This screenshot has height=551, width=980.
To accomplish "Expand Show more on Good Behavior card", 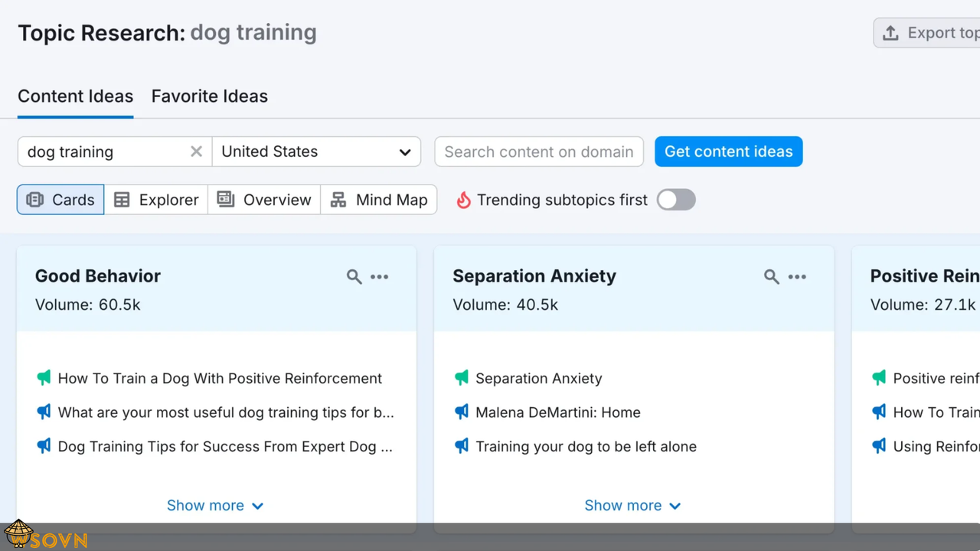I will pos(215,505).
